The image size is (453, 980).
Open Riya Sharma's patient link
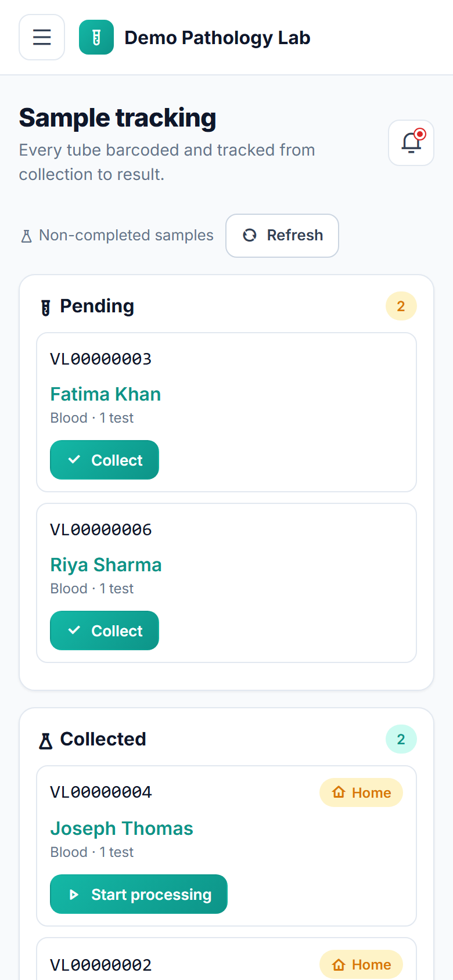pos(106,565)
